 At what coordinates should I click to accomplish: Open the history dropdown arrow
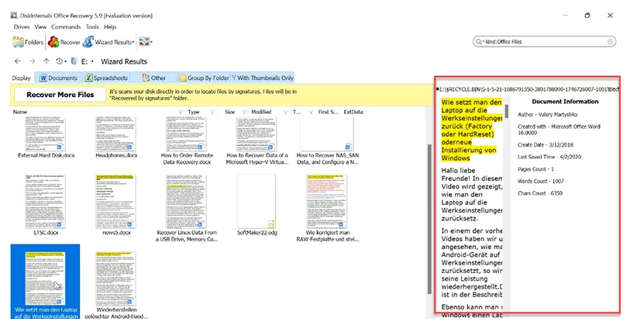point(66,62)
